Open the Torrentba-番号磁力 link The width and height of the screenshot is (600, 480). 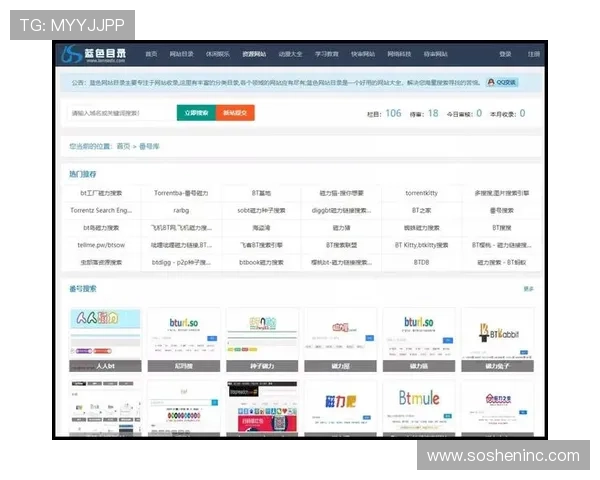point(181,193)
